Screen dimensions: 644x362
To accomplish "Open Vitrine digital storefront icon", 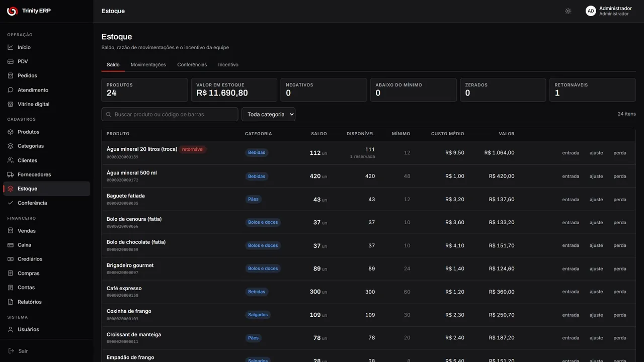I will (x=11, y=104).
